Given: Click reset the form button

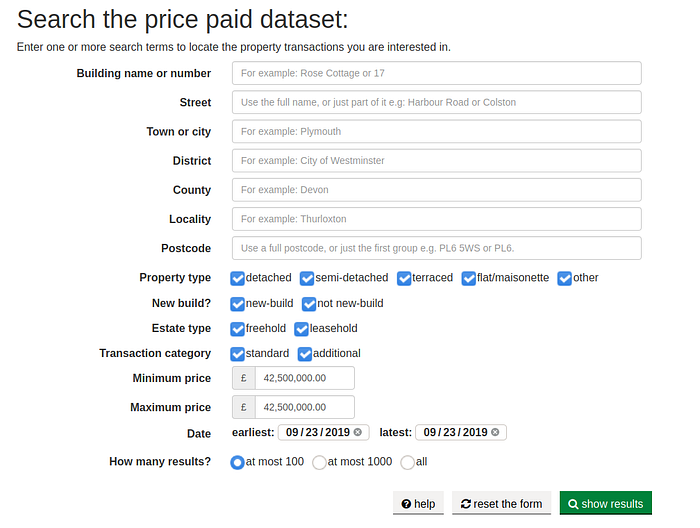Looking at the screenshot, I should pos(501,503).
